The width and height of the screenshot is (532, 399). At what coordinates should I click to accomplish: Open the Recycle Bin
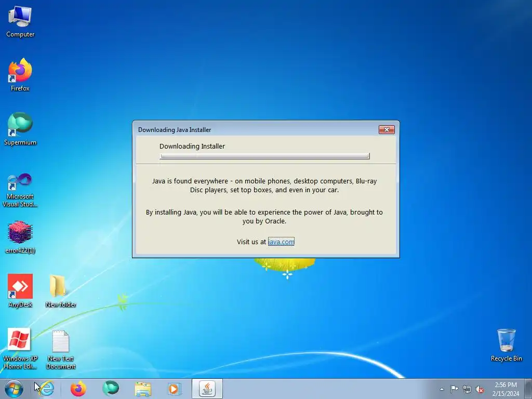pyautogui.click(x=506, y=345)
